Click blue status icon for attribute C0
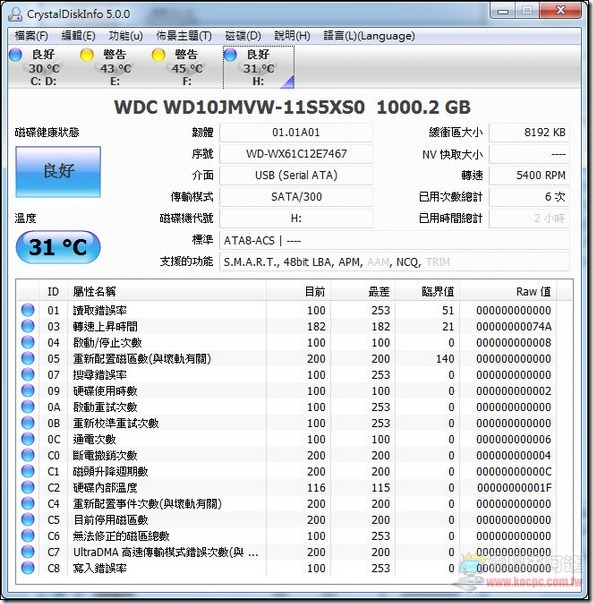Screen dimensions: 593x604 point(28,455)
